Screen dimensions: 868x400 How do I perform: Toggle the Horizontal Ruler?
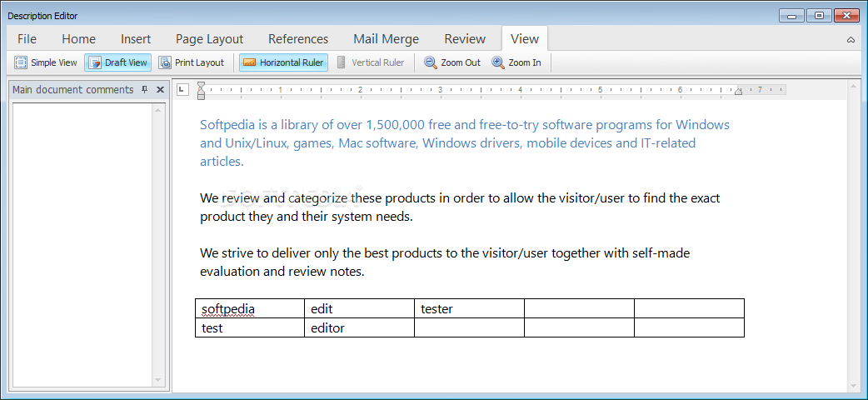pos(283,62)
